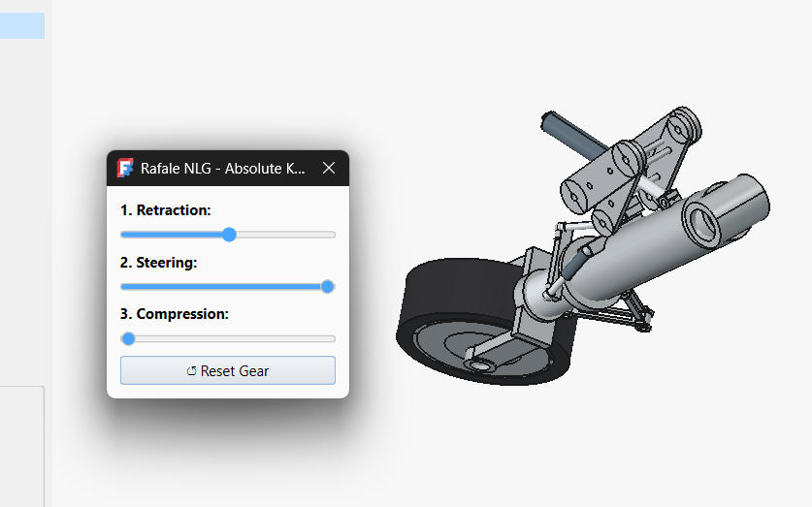Click the Steering slider handle

point(327,287)
